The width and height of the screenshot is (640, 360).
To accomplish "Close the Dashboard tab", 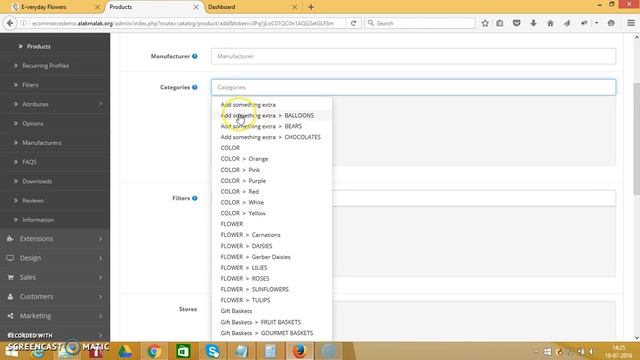I will pyautogui.click(x=295, y=7).
